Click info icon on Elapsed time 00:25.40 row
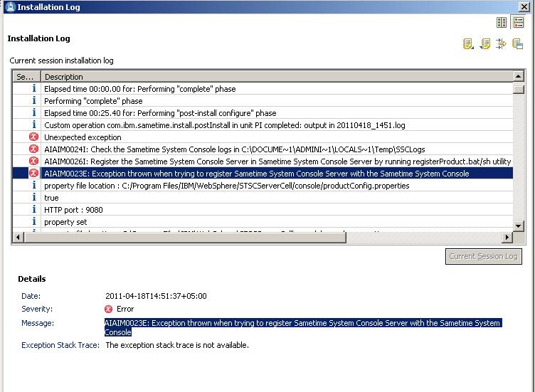This screenshot has width=535, height=392. click(33, 112)
